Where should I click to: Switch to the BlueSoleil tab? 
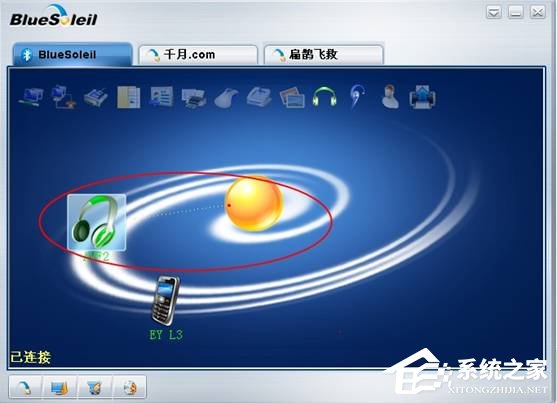[x=72, y=54]
